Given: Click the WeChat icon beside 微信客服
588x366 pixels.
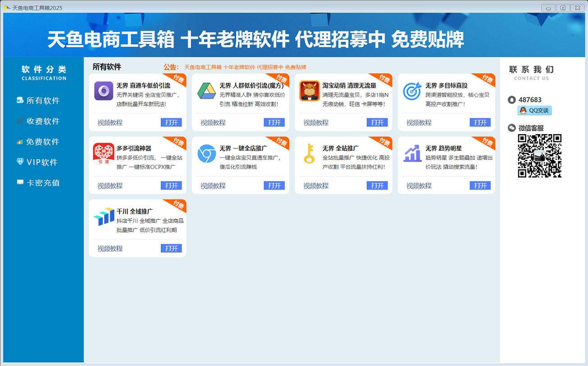Looking at the screenshot, I should pyautogui.click(x=511, y=128).
